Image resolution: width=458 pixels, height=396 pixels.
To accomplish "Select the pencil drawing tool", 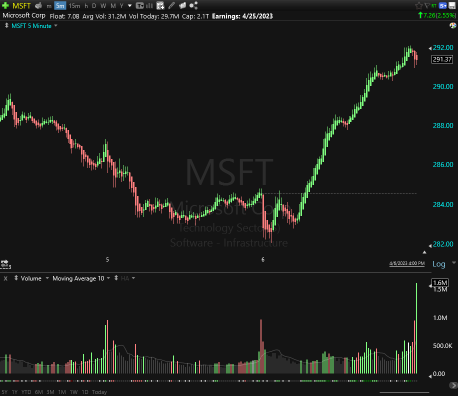I will coord(171,5).
